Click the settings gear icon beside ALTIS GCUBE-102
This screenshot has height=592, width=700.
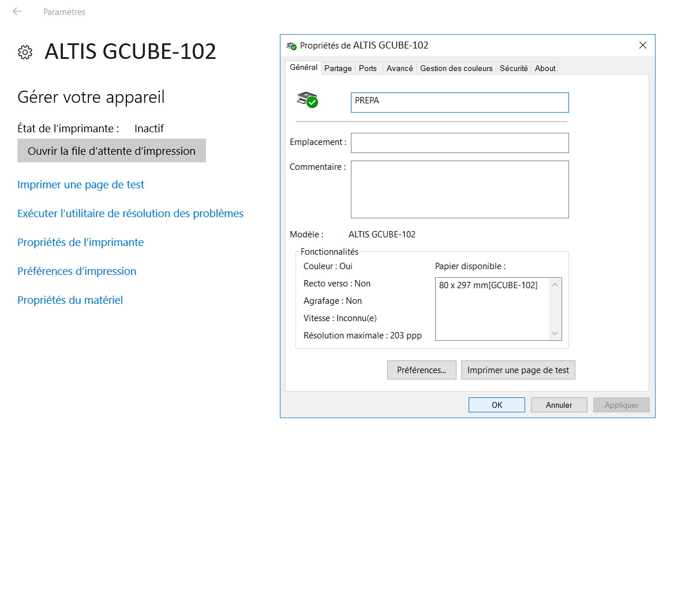pos(25,52)
